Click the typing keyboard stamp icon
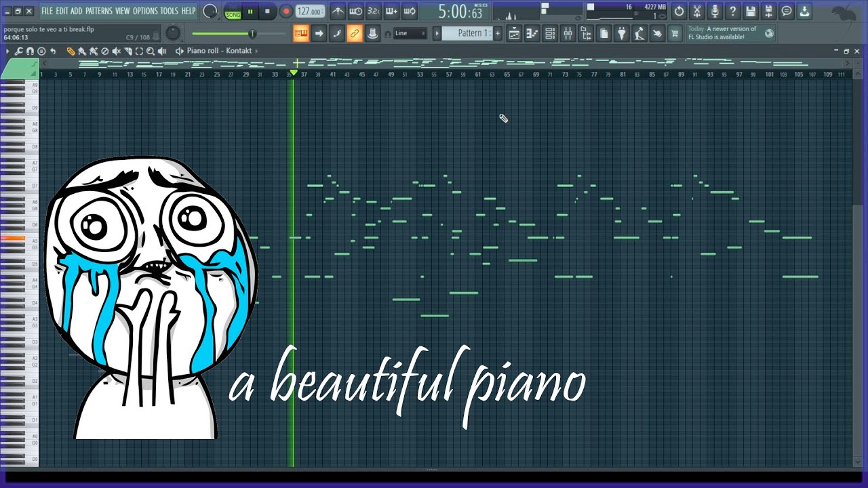Screen dimensions: 868x488 point(372,33)
